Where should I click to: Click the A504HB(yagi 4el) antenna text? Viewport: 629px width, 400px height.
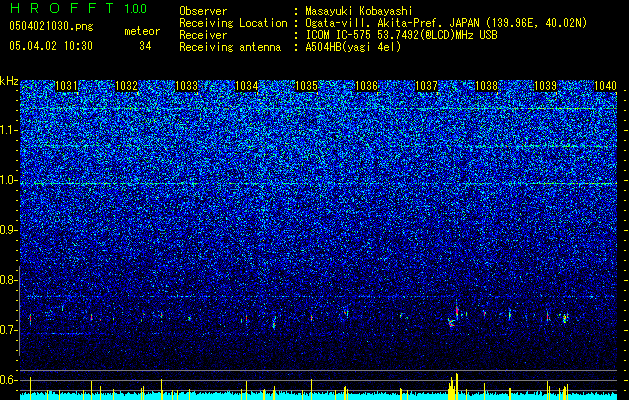[353, 47]
